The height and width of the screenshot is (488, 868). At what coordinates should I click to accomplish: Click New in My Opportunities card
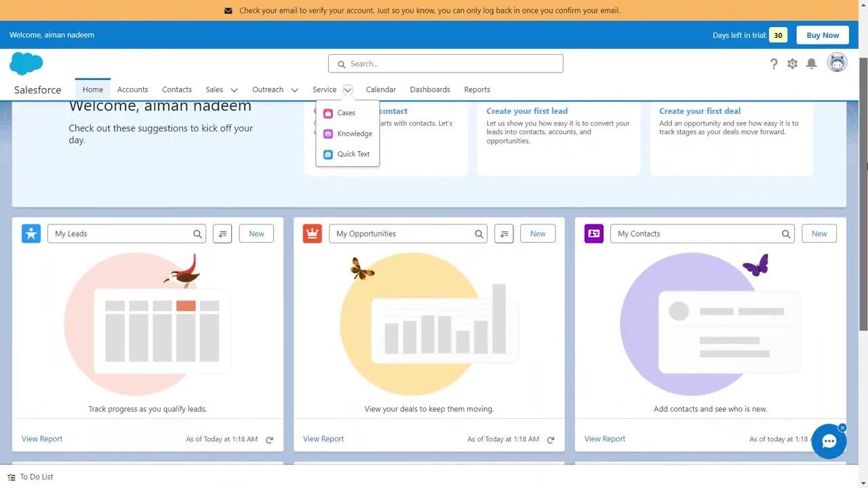pos(538,234)
